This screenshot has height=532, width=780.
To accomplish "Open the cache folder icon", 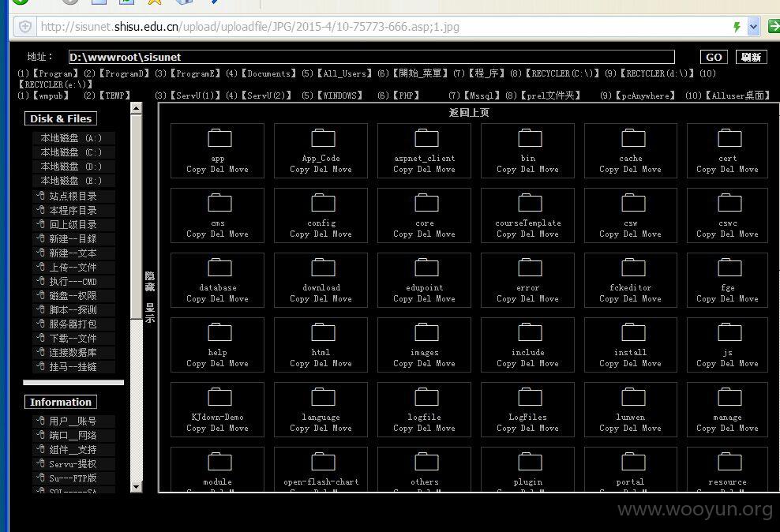I will tap(634, 137).
